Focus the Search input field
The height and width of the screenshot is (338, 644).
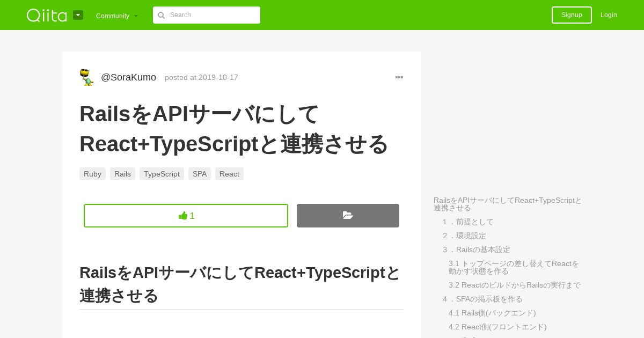point(207,15)
